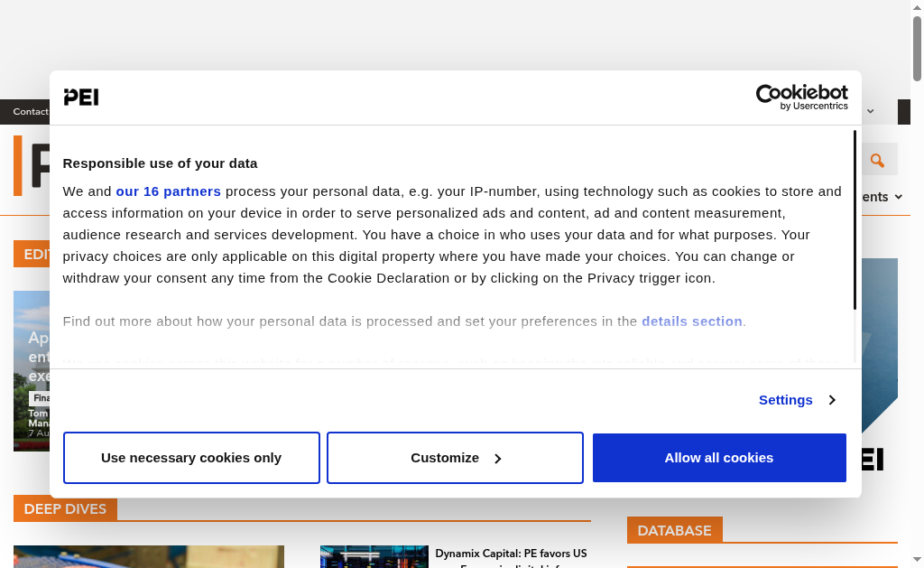Click the PEI logo in the dialog header
Image resolution: width=924 pixels, height=568 pixels.
point(81,97)
